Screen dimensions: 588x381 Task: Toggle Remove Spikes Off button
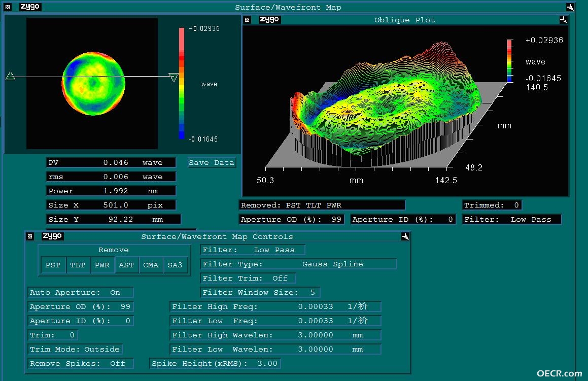81,363
